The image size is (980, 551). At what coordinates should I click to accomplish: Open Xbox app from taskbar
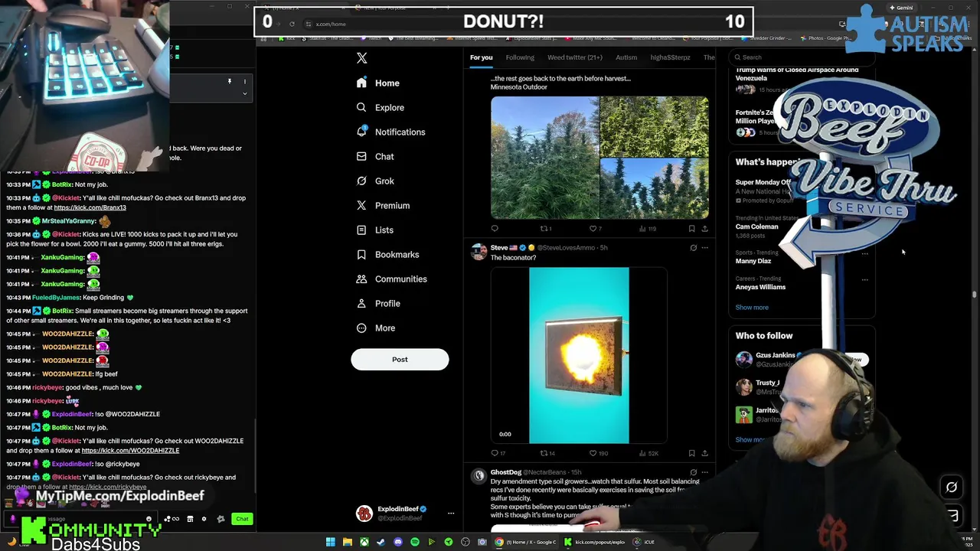364,542
